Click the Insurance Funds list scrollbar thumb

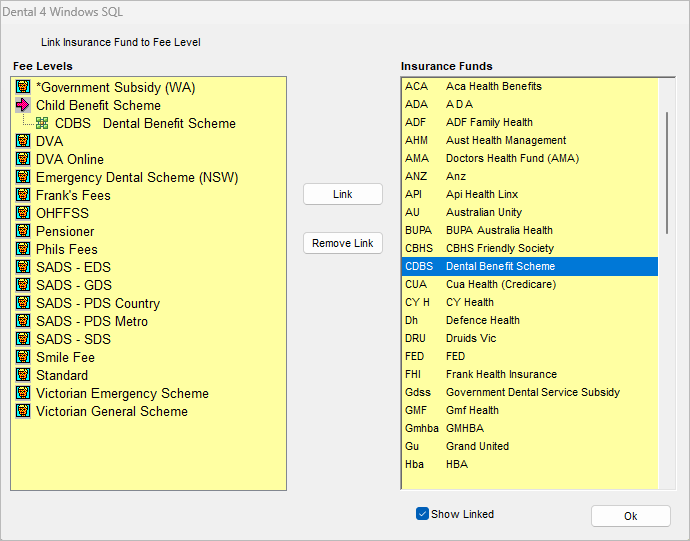(x=667, y=173)
